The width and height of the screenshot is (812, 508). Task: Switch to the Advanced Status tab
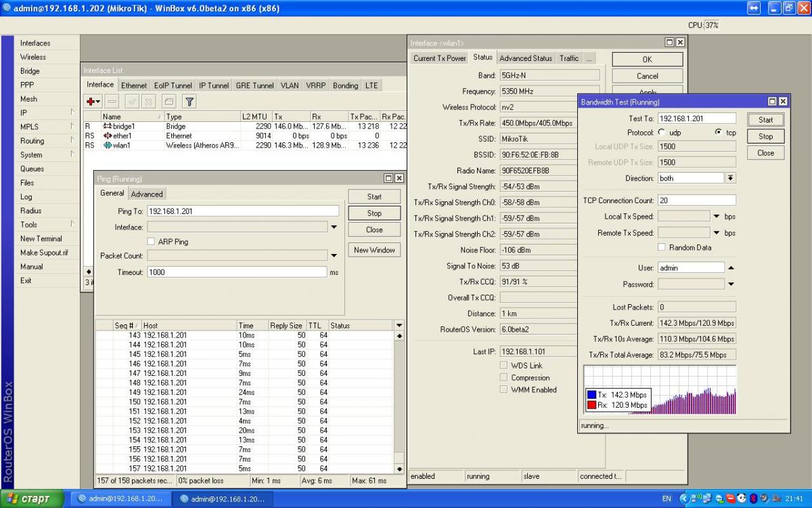tap(525, 58)
